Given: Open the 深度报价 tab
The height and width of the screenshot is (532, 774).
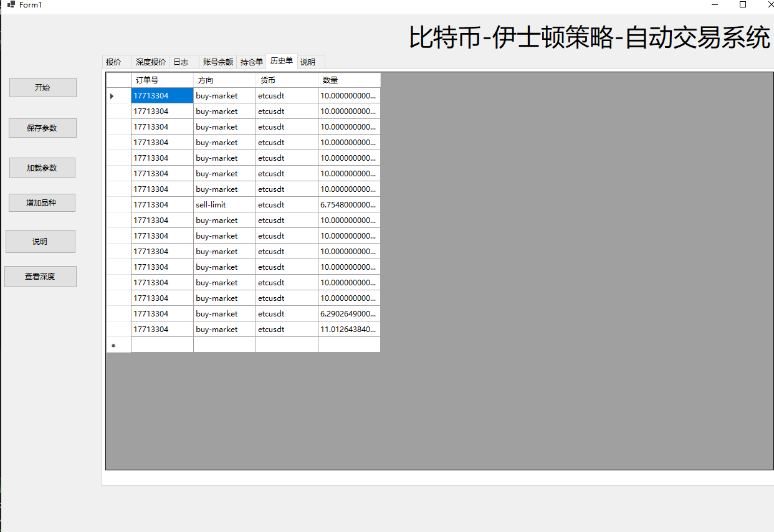Looking at the screenshot, I should (x=151, y=62).
